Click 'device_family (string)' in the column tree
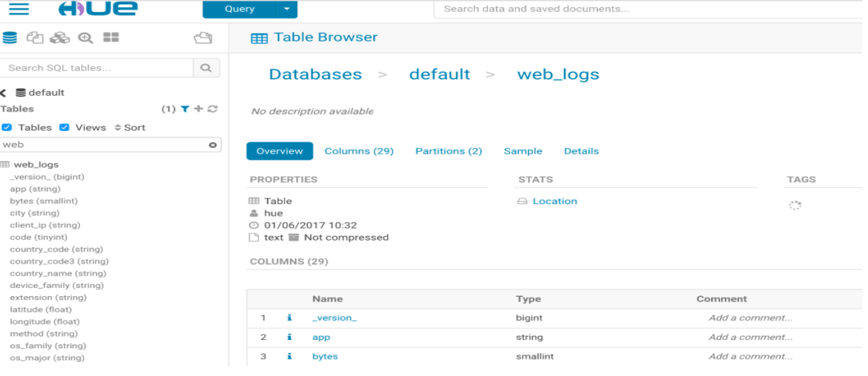 [57, 285]
